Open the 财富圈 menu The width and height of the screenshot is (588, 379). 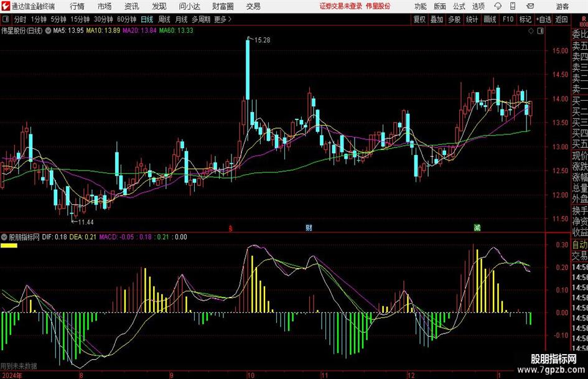(223, 6)
